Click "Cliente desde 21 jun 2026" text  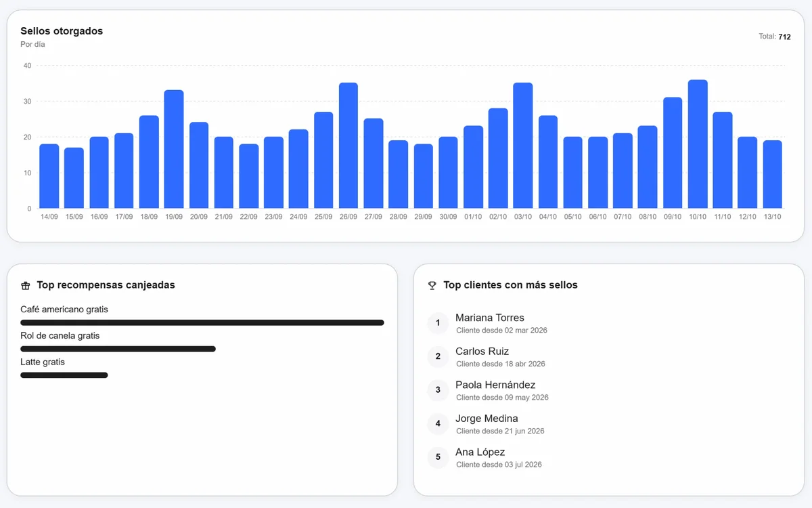click(x=500, y=431)
